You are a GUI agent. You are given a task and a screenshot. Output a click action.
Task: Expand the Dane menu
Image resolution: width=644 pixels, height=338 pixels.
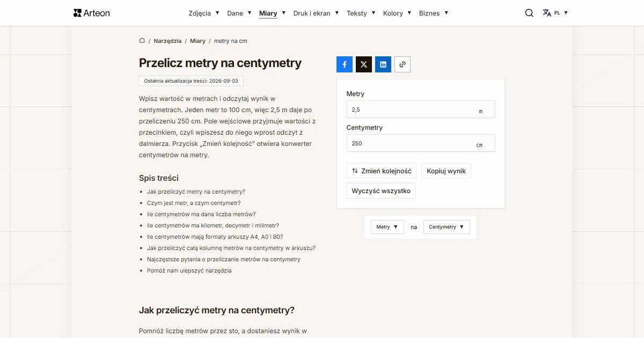pyautogui.click(x=239, y=13)
